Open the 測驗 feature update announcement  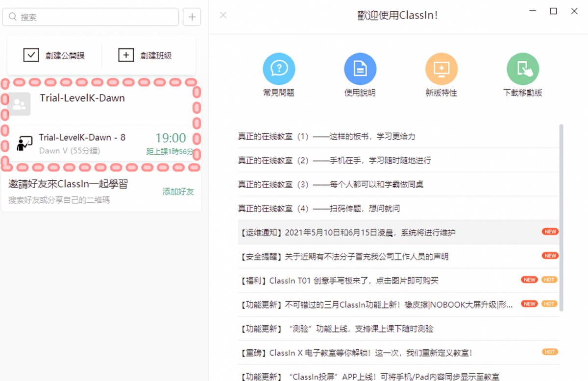[x=338, y=328]
